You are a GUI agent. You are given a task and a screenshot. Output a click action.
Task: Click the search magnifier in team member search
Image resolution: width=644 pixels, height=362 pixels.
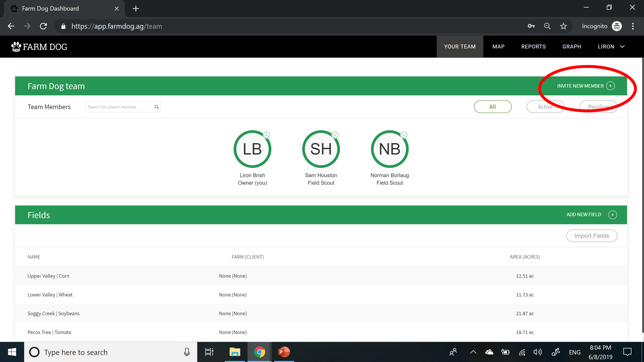tap(156, 107)
